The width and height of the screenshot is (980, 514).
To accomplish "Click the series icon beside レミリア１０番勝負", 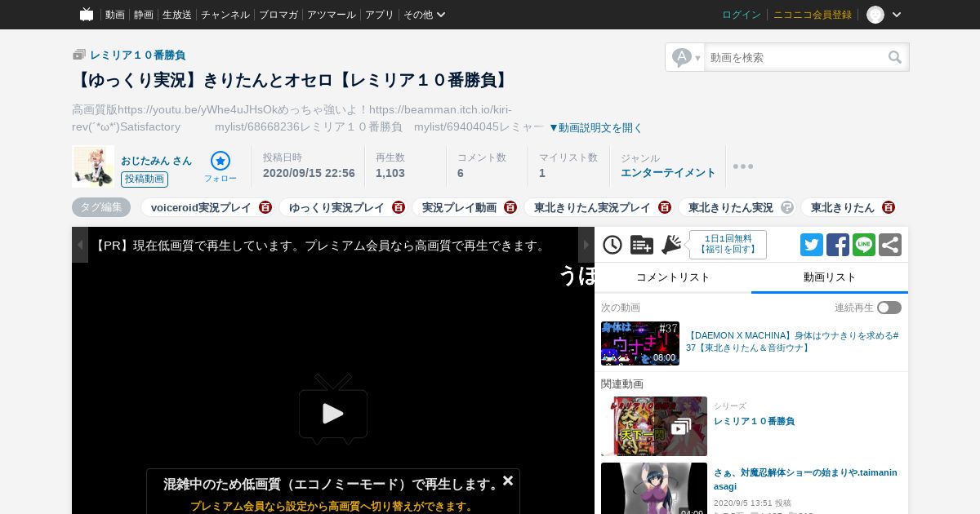I will (x=79, y=55).
